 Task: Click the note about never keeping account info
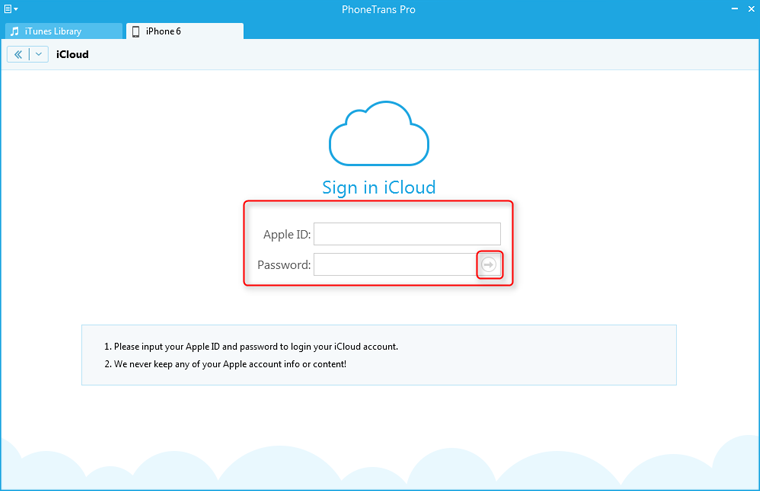pos(225,364)
